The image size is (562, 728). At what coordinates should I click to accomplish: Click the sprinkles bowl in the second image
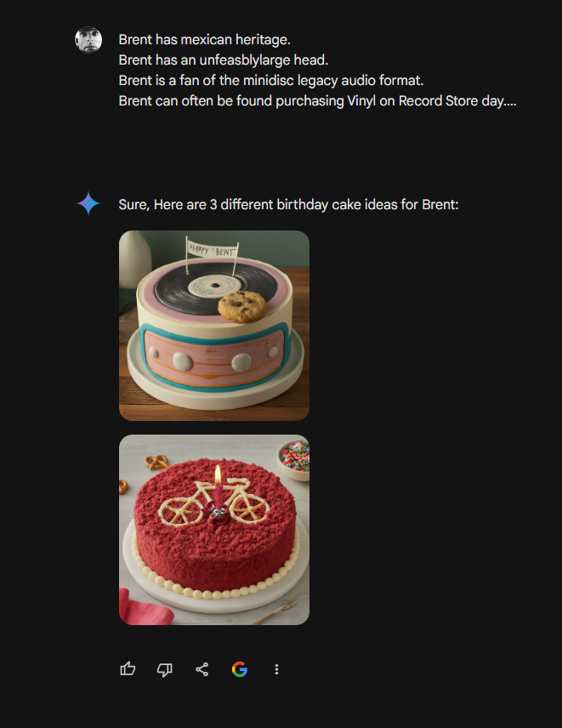(294, 459)
